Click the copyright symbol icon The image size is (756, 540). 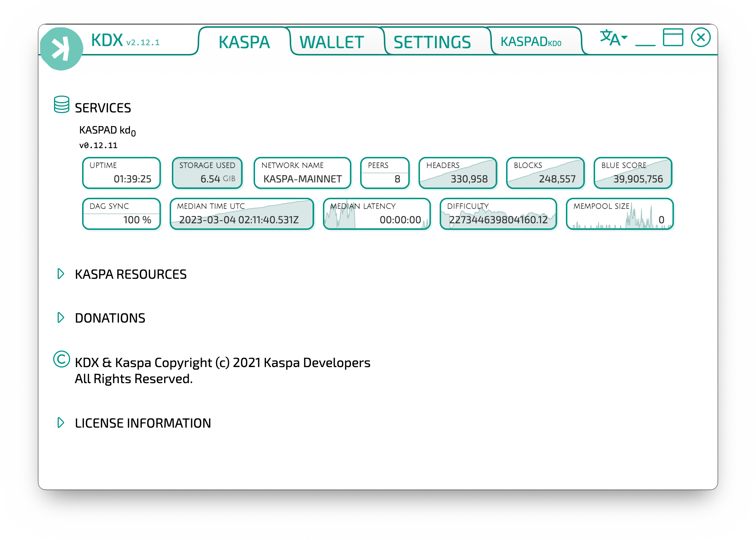[x=61, y=359]
